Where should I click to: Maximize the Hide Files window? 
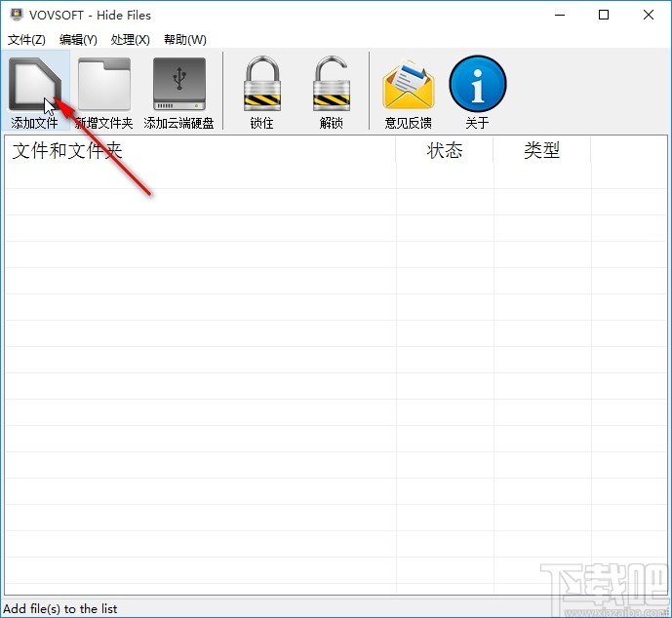pyautogui.click(x=604, y=15)
